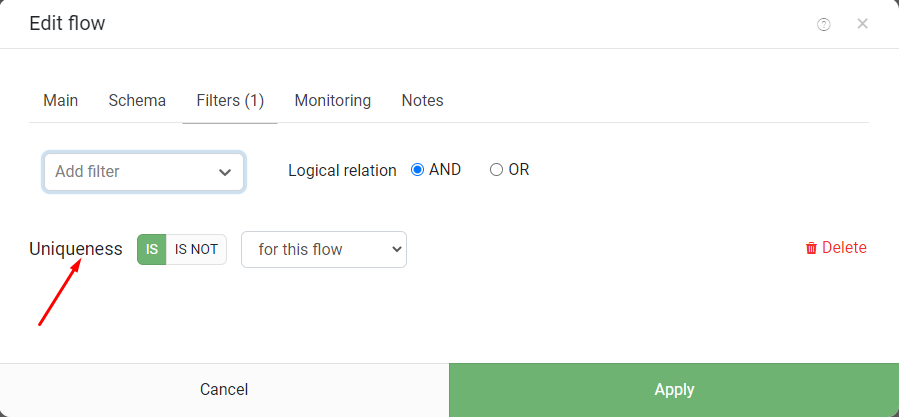Close the Edit flow dialog
Image resolution: width=899 pixels, height=417 pixels.
pos(862,24)
